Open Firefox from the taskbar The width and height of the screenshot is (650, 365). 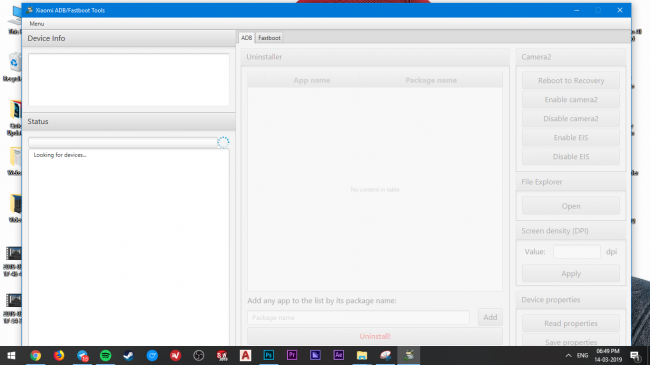click(x=59, y=355)
